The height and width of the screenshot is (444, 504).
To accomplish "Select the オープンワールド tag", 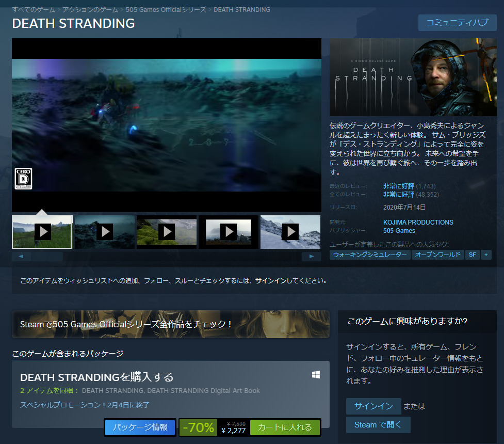I will pos(438,255).
